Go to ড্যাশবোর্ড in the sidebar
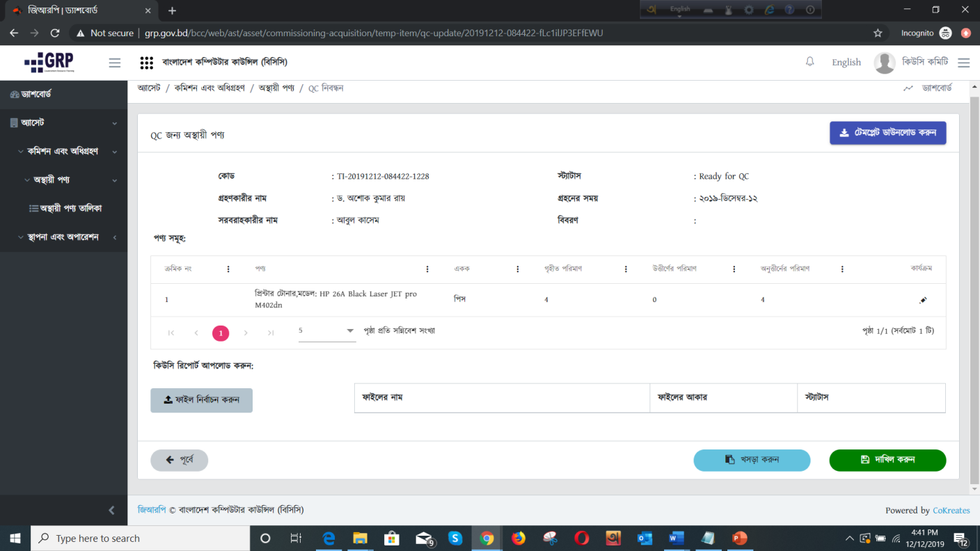Viewport: 980px width, 551px height. tap(35, 94)
